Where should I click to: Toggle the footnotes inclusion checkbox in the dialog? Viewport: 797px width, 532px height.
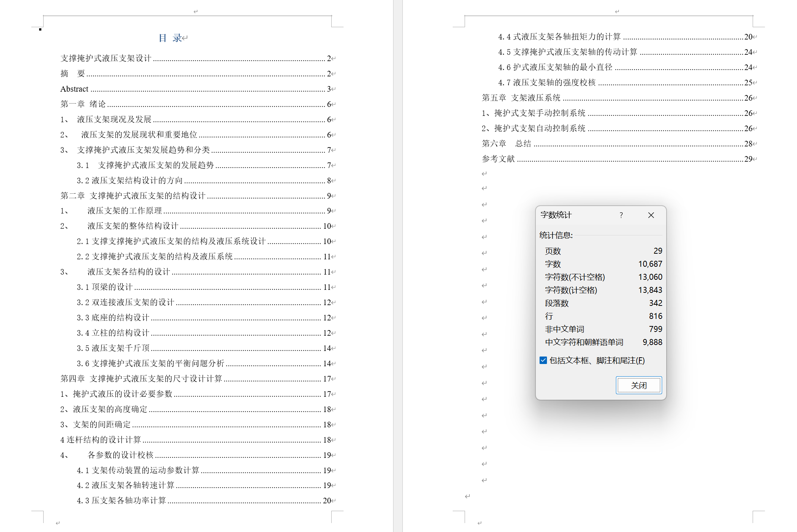[x=543, y=360]
